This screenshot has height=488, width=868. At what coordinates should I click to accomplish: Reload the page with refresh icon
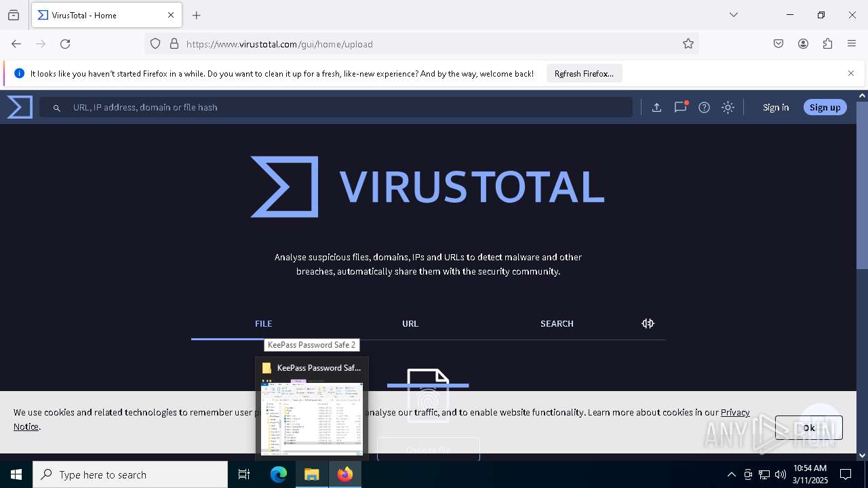65,43
